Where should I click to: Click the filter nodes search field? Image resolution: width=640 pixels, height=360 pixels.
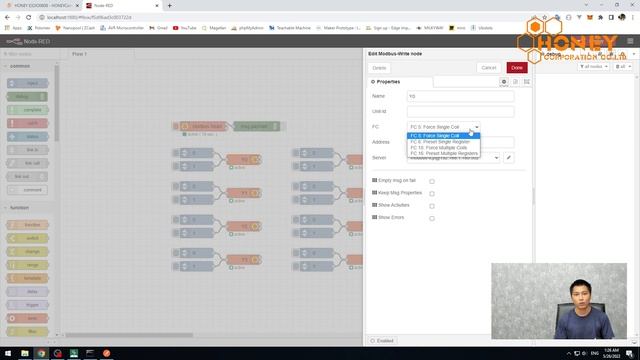[x=31, y=54]
